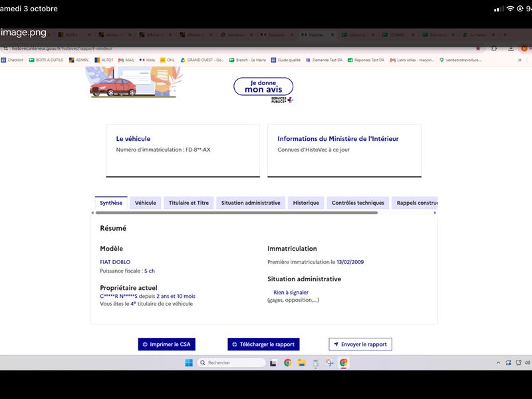Open the Contrôles techniques tab

pyautogui.click(x=358, y=203)
